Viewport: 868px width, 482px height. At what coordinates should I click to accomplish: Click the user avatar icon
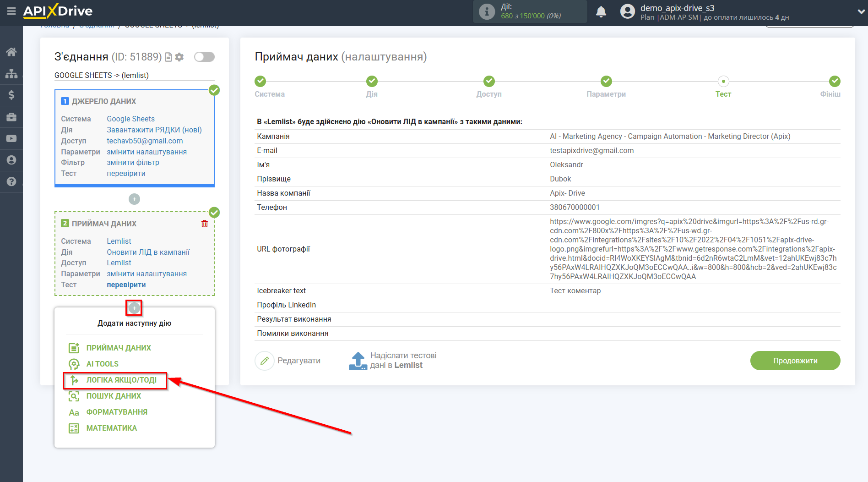pos(628,11)
